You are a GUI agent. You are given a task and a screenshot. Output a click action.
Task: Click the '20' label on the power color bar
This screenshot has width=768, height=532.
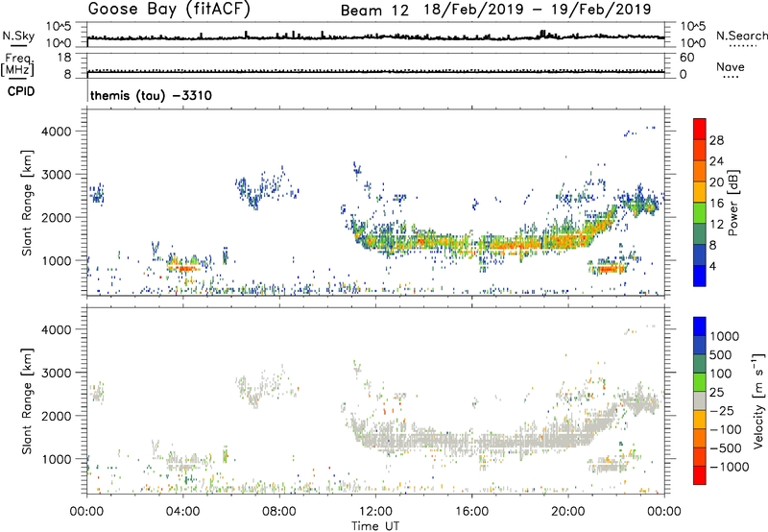click(716, 182)
